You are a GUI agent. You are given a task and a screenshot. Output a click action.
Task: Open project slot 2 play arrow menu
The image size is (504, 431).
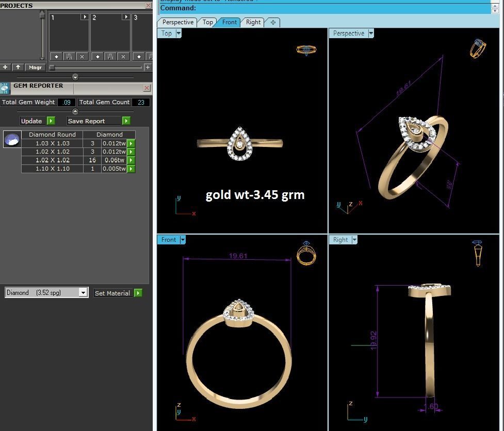pyautogui.click(x=126, y=16)
